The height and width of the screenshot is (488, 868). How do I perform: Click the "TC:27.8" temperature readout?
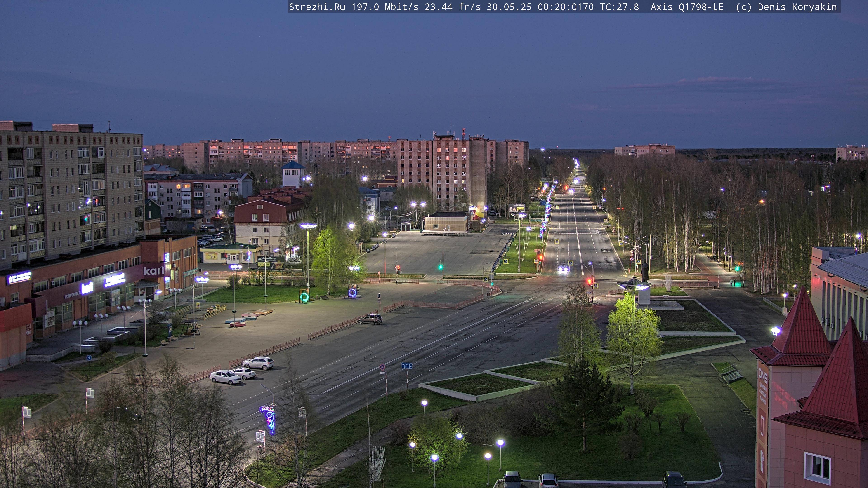tap(619, 7)
